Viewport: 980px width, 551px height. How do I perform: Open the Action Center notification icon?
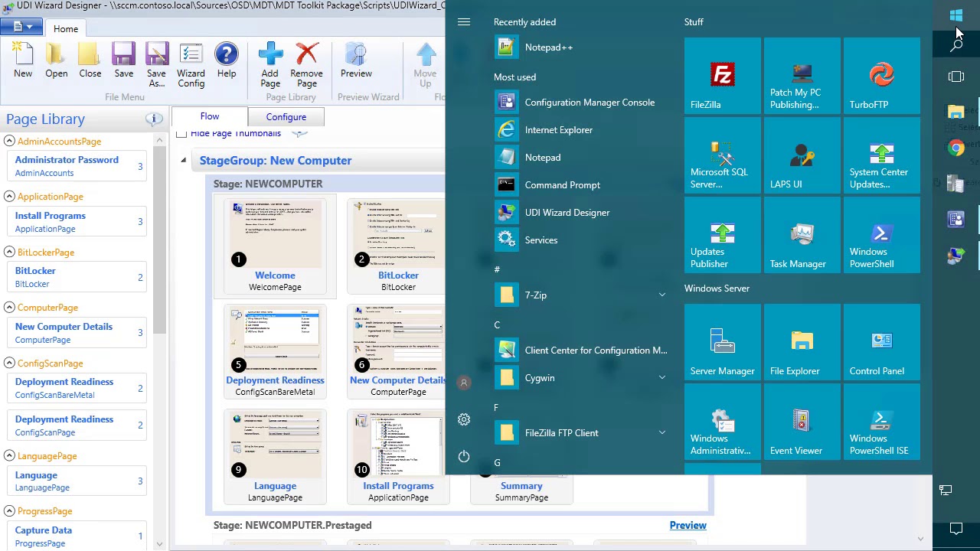pos(956,528)
